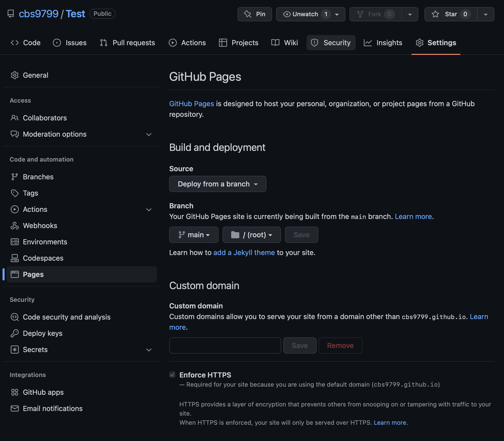Switch to the Insights tab
This screenshot has height=441, width=504.
383,43
